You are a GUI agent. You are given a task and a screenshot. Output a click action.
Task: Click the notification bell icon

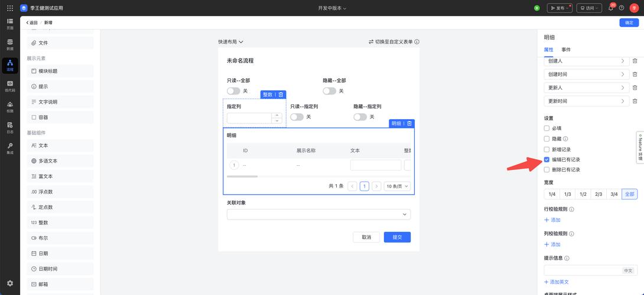click(x=611, y=8)
